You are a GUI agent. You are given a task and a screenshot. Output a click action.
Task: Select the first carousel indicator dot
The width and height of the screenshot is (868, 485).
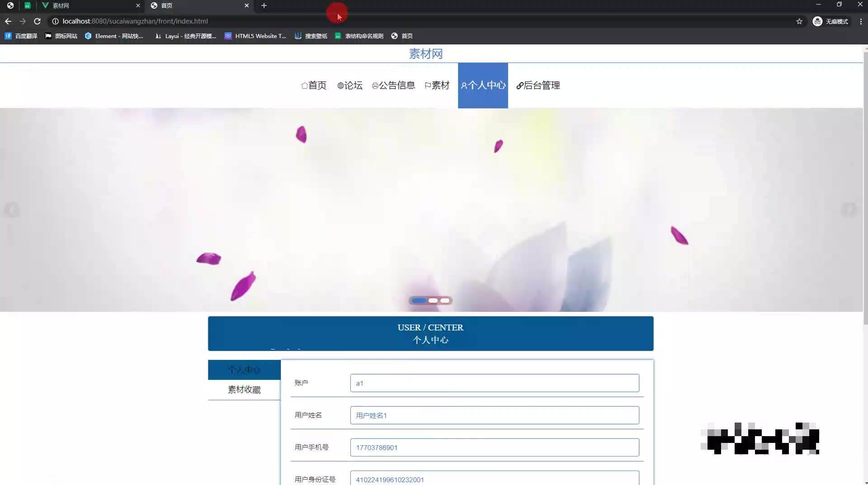click(419, 300)
